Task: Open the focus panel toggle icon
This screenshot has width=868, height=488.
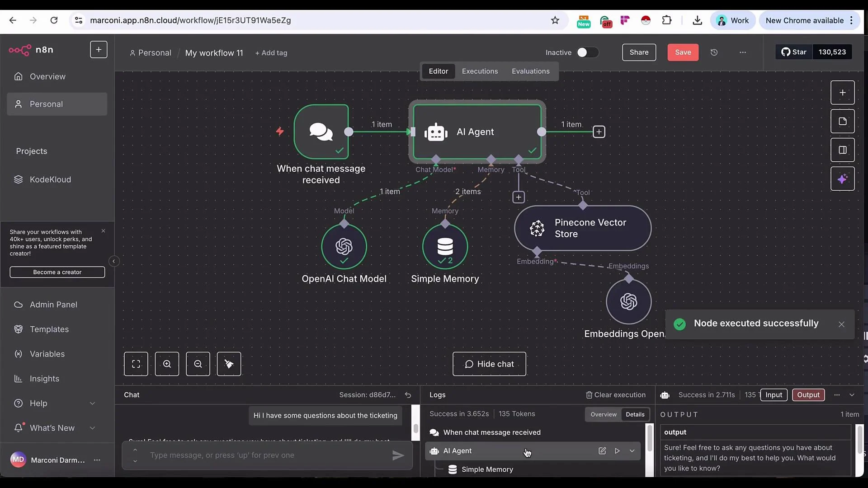Action: [x=843, y=150]
